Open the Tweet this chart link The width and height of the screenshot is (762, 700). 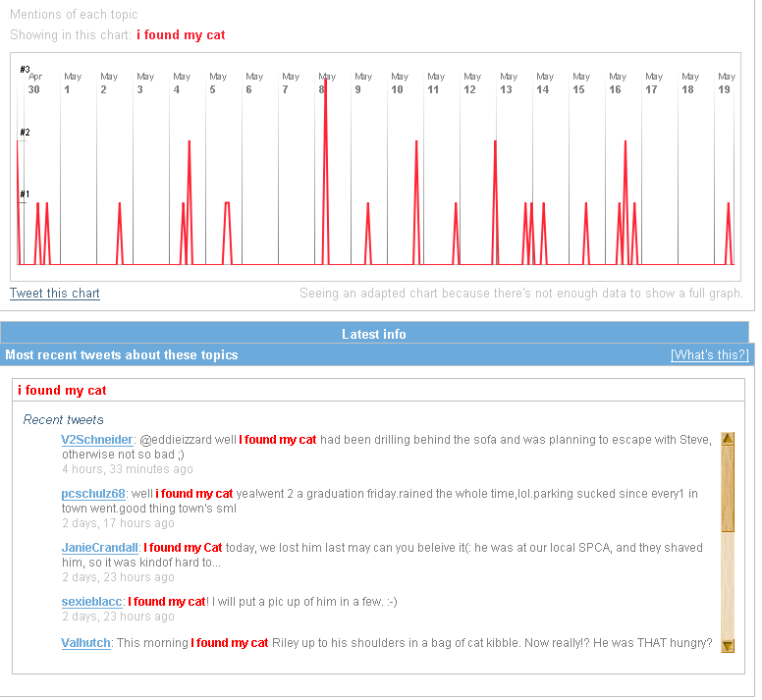coord(55,294)
